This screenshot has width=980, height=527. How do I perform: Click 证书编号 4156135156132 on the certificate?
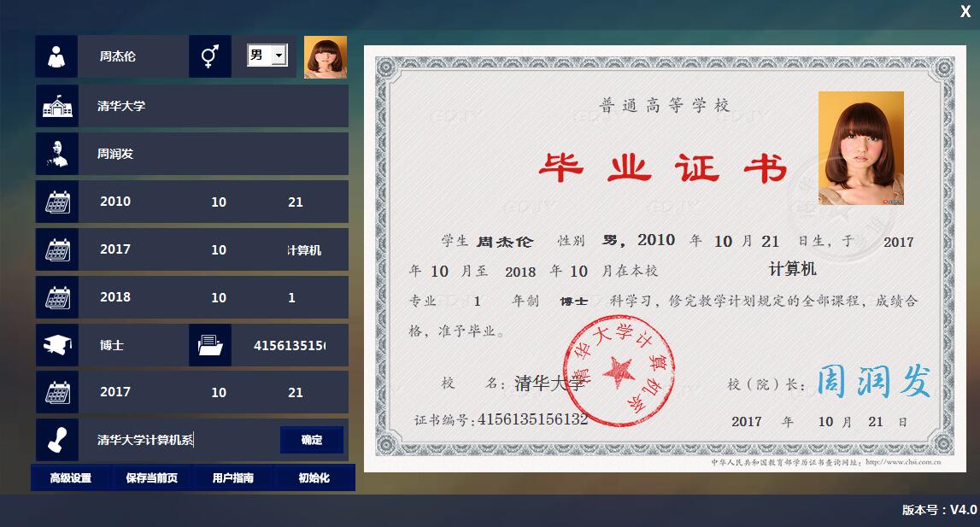501,419
